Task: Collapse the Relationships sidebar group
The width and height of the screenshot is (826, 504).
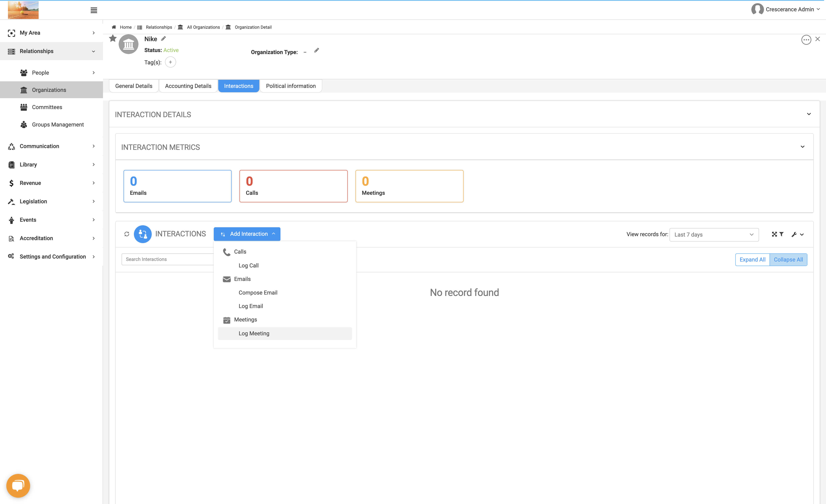Action: (x=51, y=51)
